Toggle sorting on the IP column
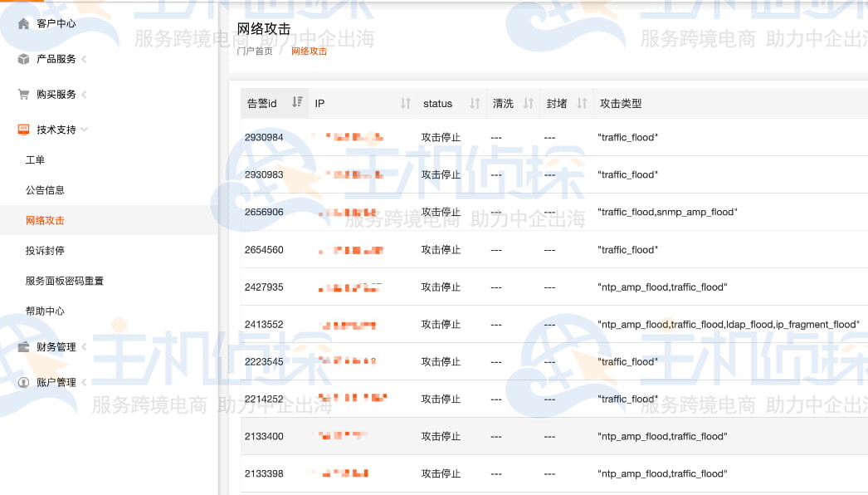 [x=406, y=103]
